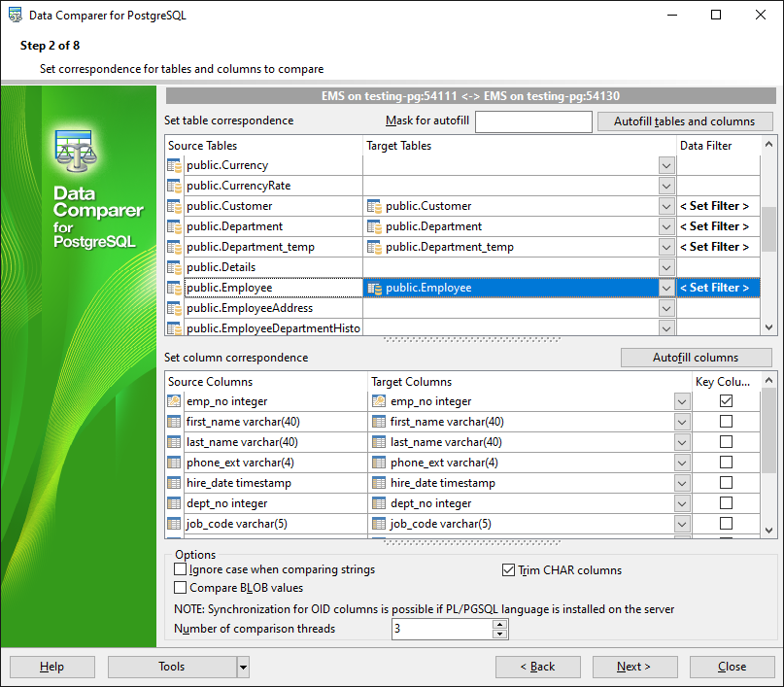The image size is (784, 687).
Task: Select the emp_no key column icon in source columns
Action: coord(174,401)
